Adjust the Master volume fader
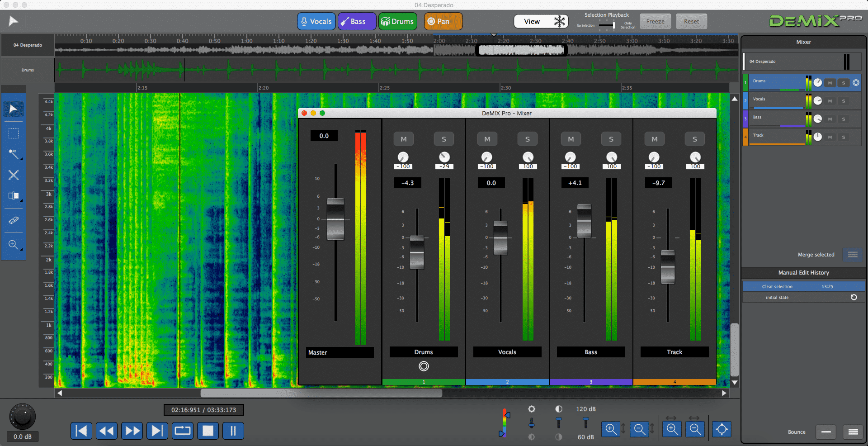 335,219
